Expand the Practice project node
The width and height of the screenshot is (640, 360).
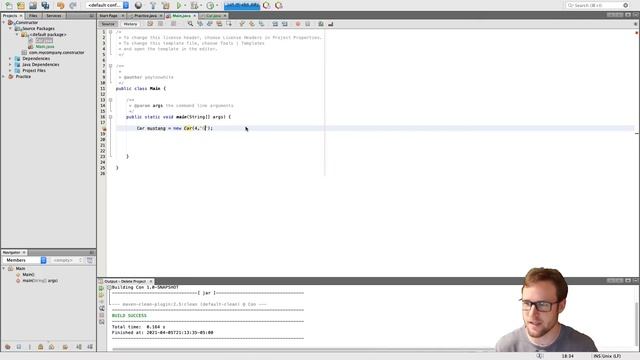point(4,77)
